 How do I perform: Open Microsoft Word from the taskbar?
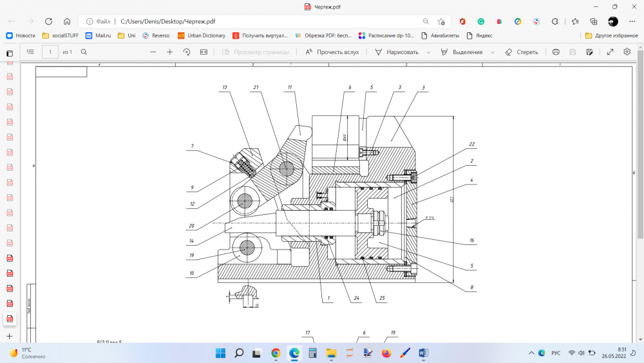(423, 353)
